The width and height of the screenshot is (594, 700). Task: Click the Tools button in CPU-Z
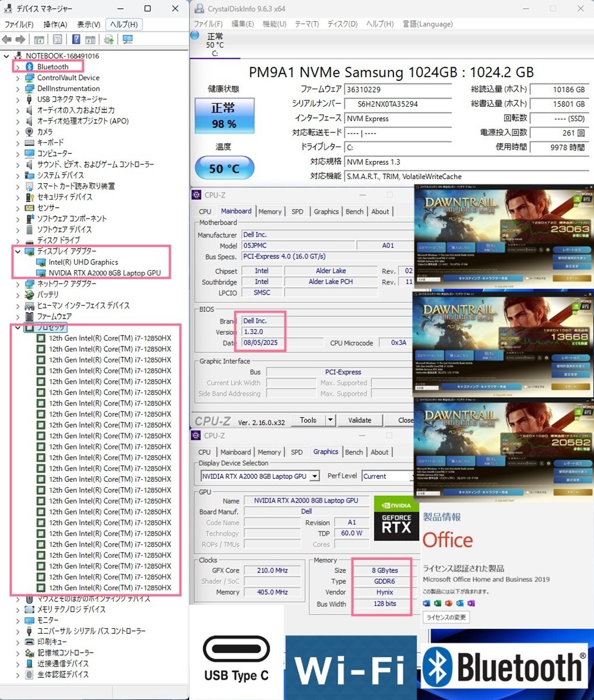308,420
